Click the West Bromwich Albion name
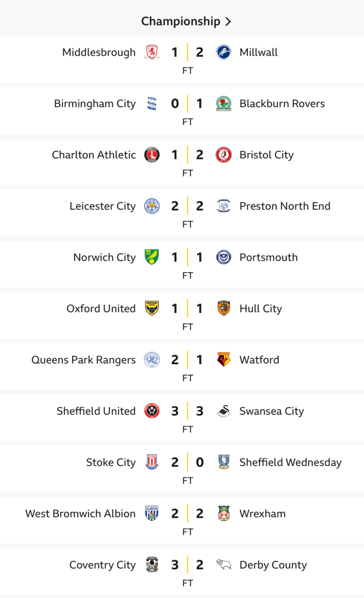This screenshot has width=364, height=598. [x=81, y=514]
